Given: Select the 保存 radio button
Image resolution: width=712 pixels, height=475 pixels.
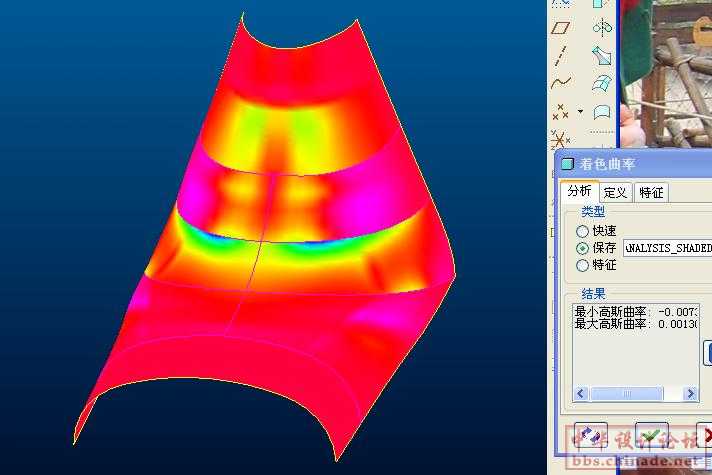Looking at the screenshot, I should click(583, 248).
